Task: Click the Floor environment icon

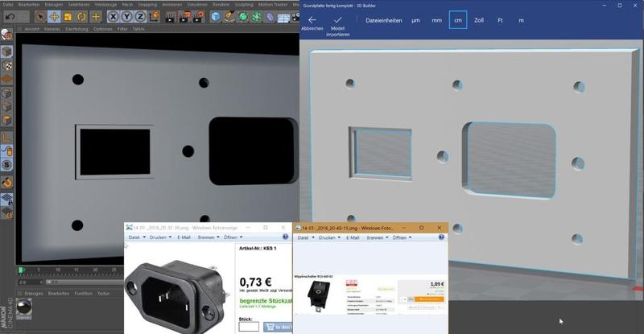Action: [x=283, y=17]
